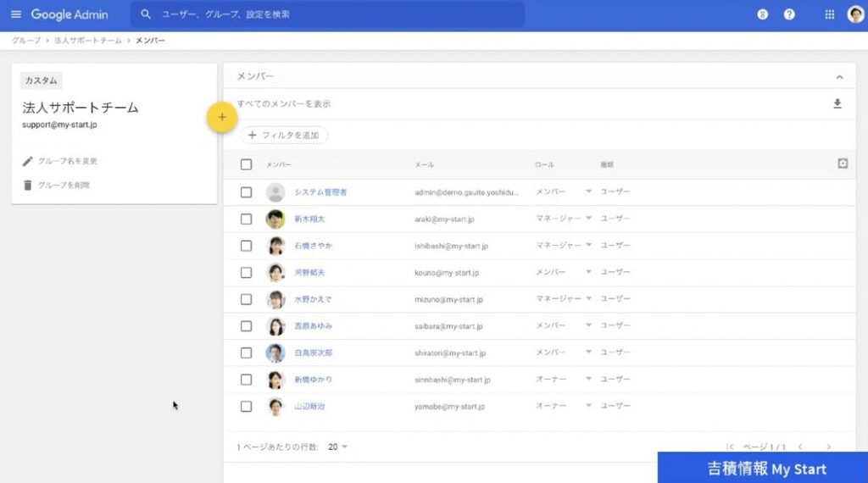868x483 pixels.
Task: Click the pencil icon to rename group
Action: (28, 161)
